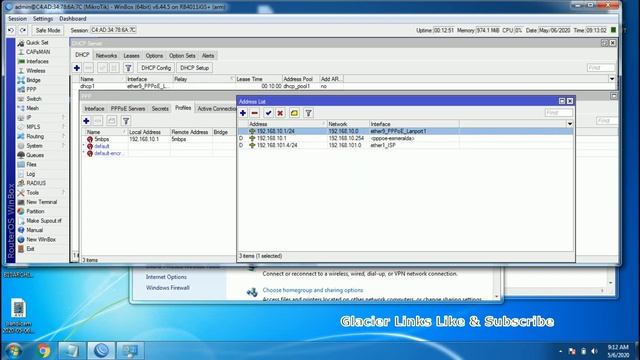The image size is (640, 360).
Task: Open New WinBox
Action: tap(41, 240)
